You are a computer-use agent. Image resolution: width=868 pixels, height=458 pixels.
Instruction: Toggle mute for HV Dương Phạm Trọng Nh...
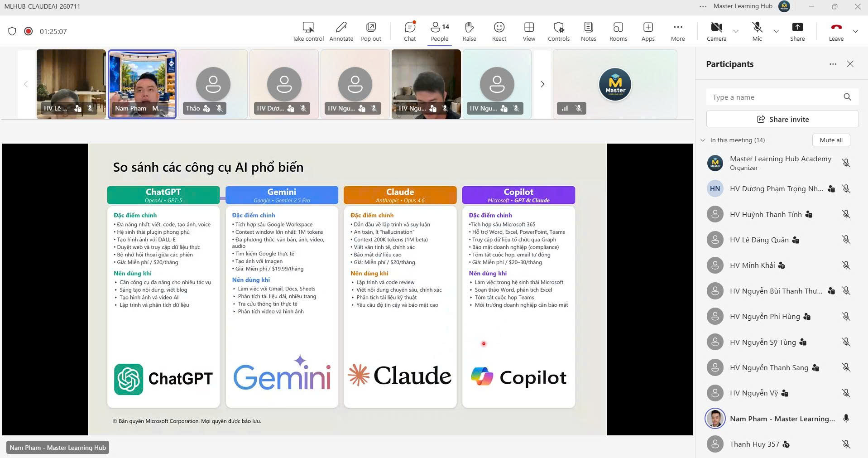[x=846, y=189]
